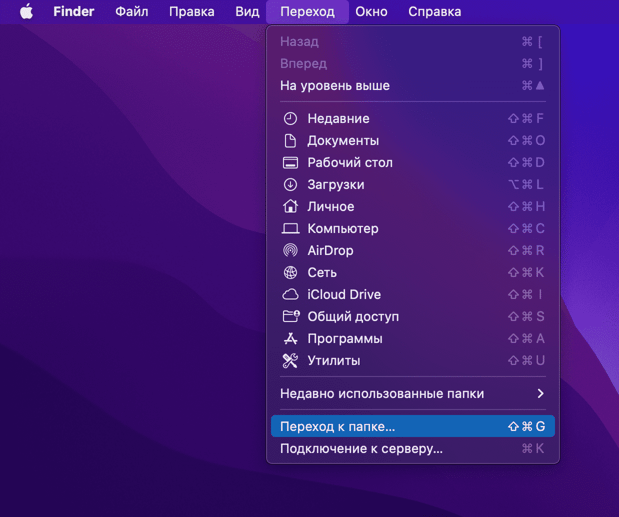Click the Загрузки label
This screenshot has height=517, width=619.
[x=336, y=184]
